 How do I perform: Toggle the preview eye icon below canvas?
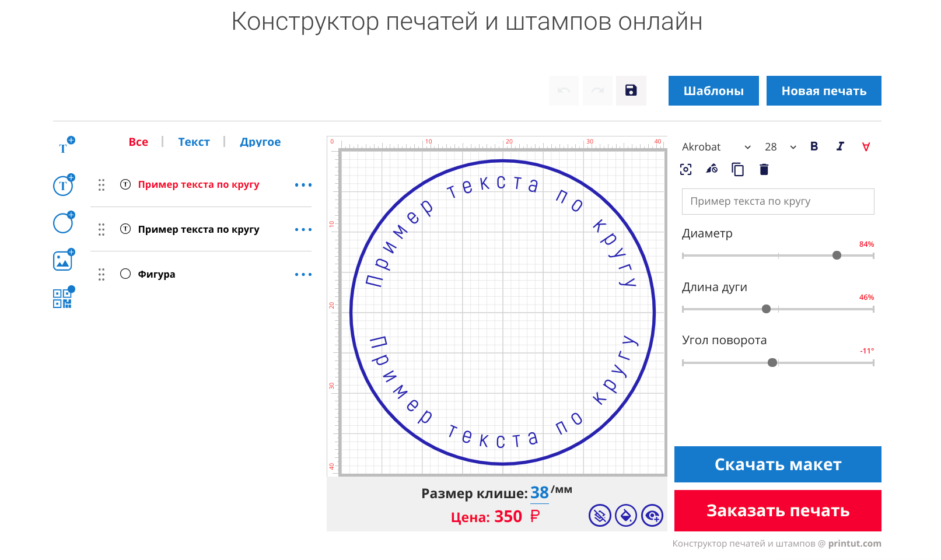pyautogui.click(x=652, y=516)
